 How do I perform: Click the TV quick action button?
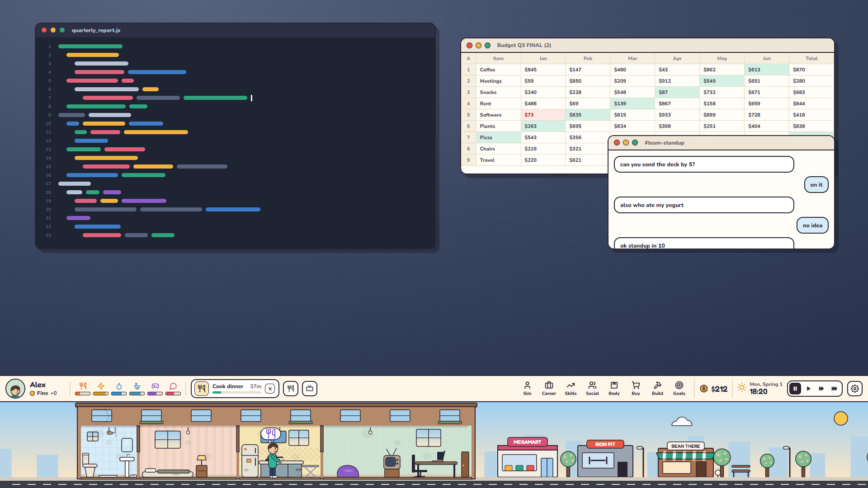[310, 389]
